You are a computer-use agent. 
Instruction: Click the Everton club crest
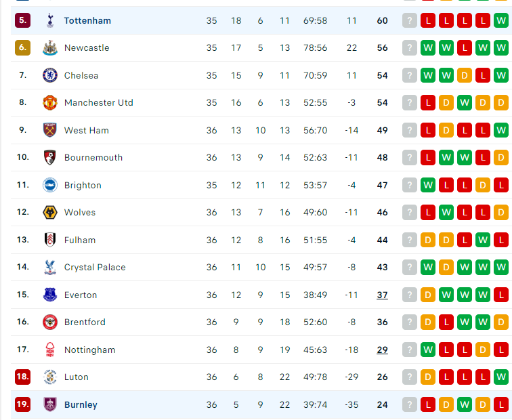pyautogui.click(x=50, y=295)
